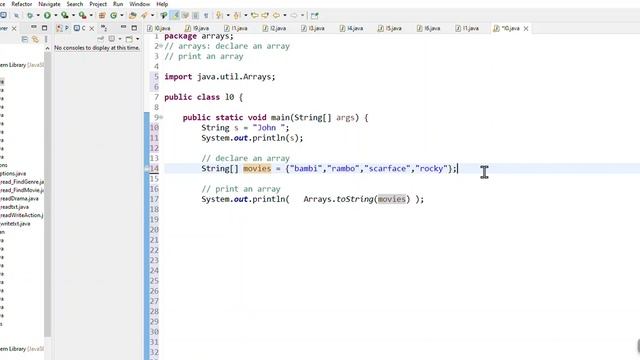This screenshot has width=640, height=360.
Task: Launch the Coverage run icon
Action: pyautogui.click(x=64, y=16)
